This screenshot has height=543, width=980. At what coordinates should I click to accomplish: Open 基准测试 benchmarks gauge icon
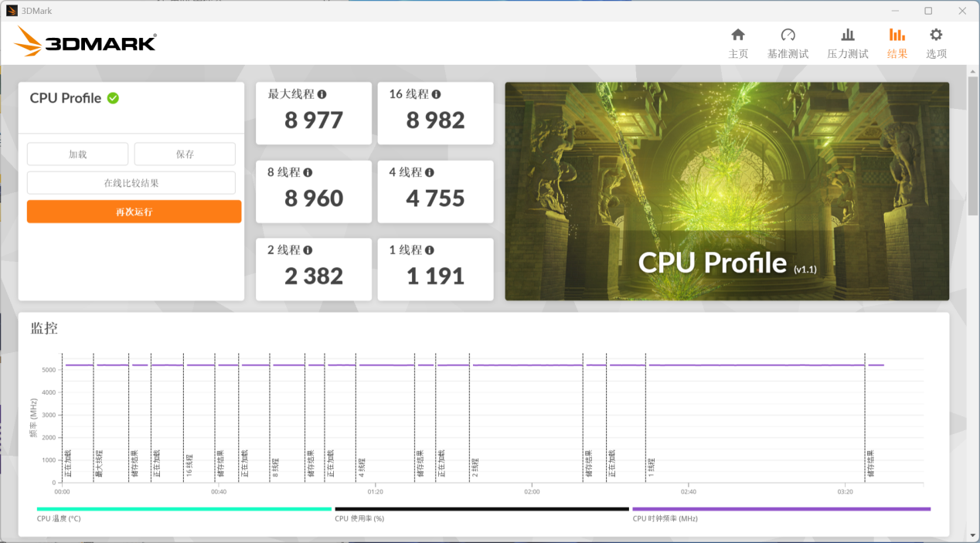click(x=788, y=36)
